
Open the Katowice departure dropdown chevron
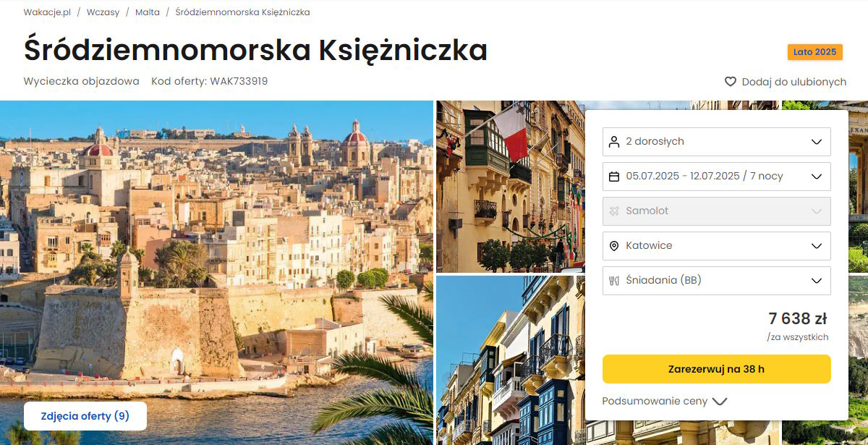point(817,246)
